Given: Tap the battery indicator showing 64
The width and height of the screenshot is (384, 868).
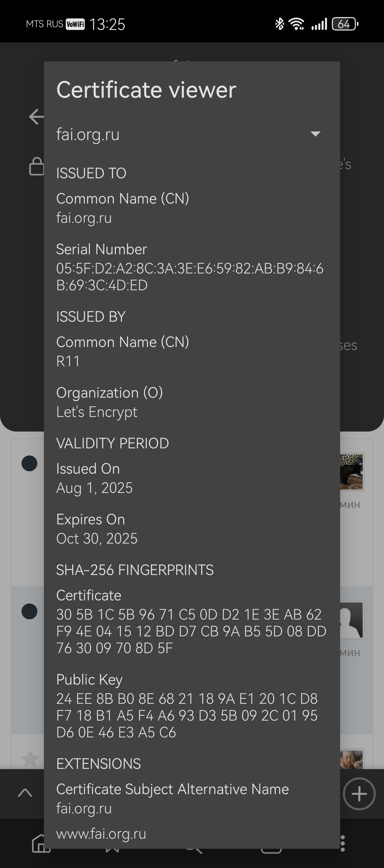Looking at the screenshot, I should (345, 24).
